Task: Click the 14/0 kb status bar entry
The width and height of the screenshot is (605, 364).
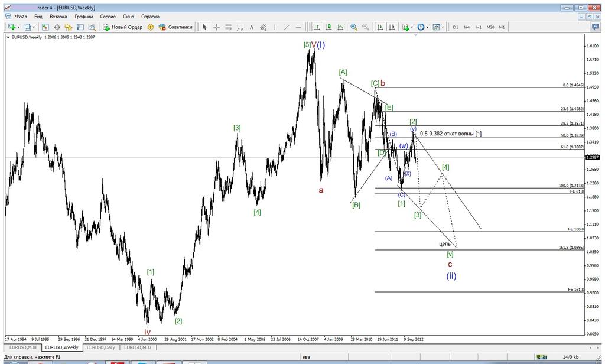Action: pos(570,357)
